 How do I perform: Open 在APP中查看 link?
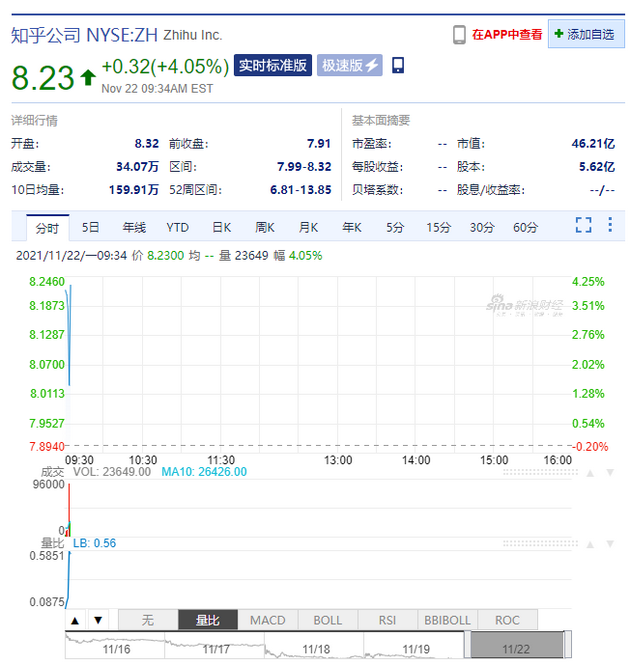507,35
